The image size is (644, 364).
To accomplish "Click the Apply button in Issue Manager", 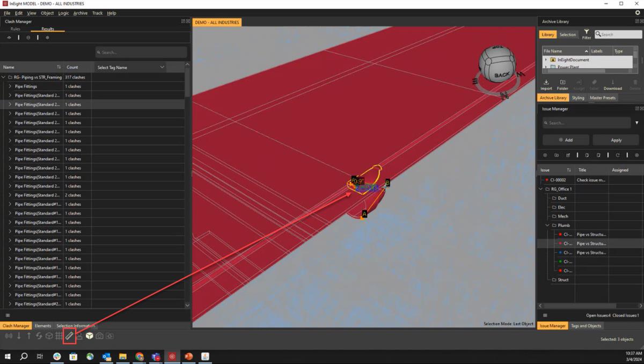I will tap(616, 140).
